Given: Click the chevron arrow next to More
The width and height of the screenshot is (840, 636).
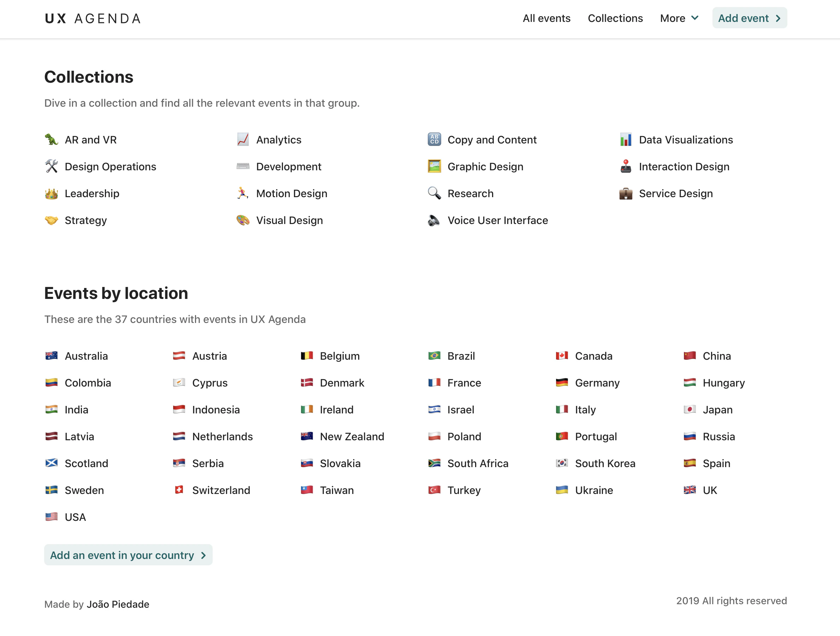Looking at the screenshot, I should pyautogui.click(x=694, y=18).
